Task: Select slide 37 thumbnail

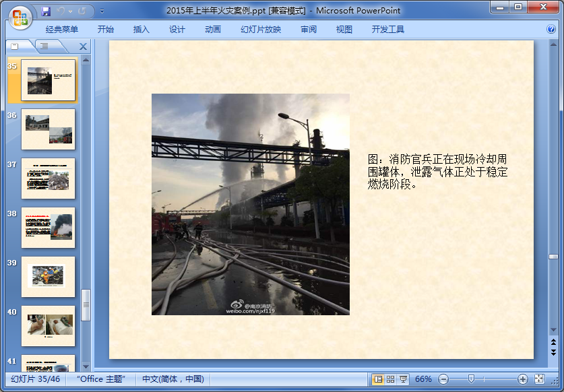Action: (x=49, y=178)
